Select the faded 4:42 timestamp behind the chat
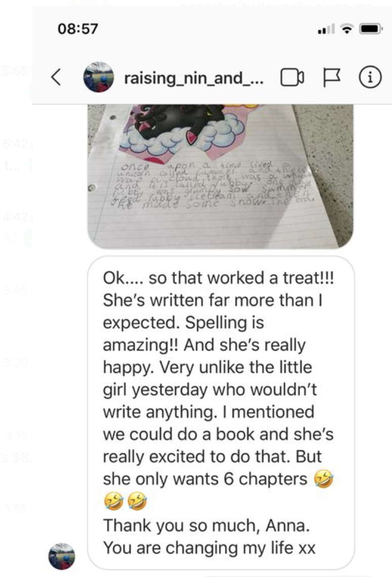The height and width of the screenshot is (577, 392). click(x=15, y=217)
